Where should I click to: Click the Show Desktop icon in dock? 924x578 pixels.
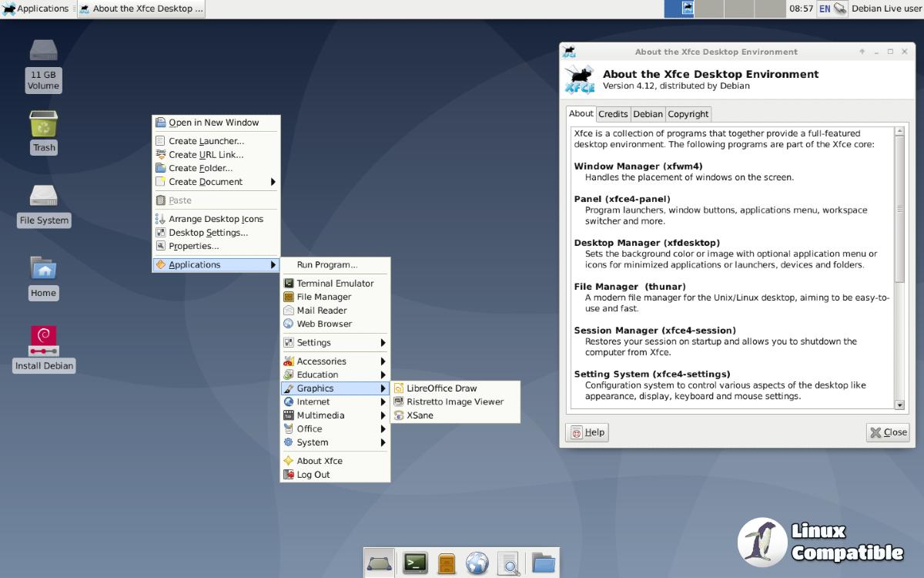380,563
